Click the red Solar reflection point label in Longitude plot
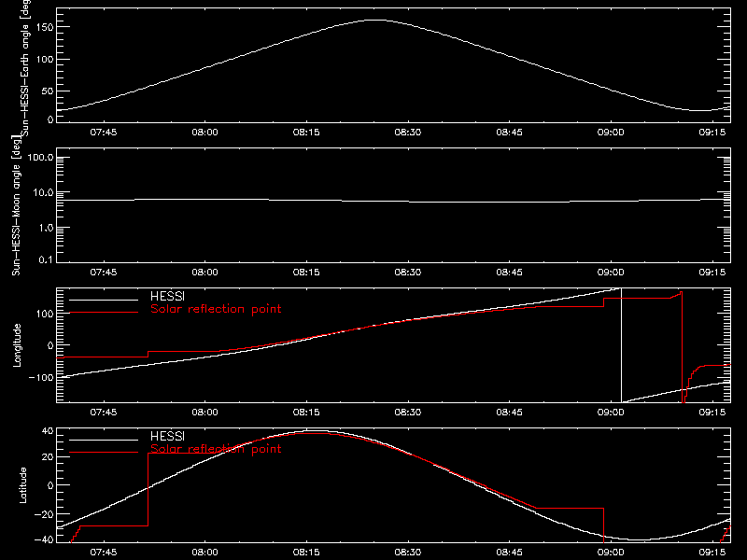 point(216,310)
